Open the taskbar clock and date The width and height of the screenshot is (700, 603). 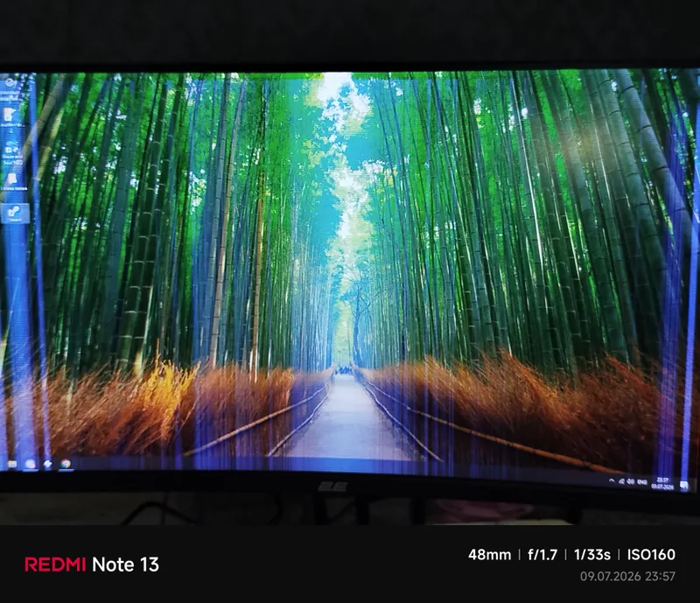662,483
